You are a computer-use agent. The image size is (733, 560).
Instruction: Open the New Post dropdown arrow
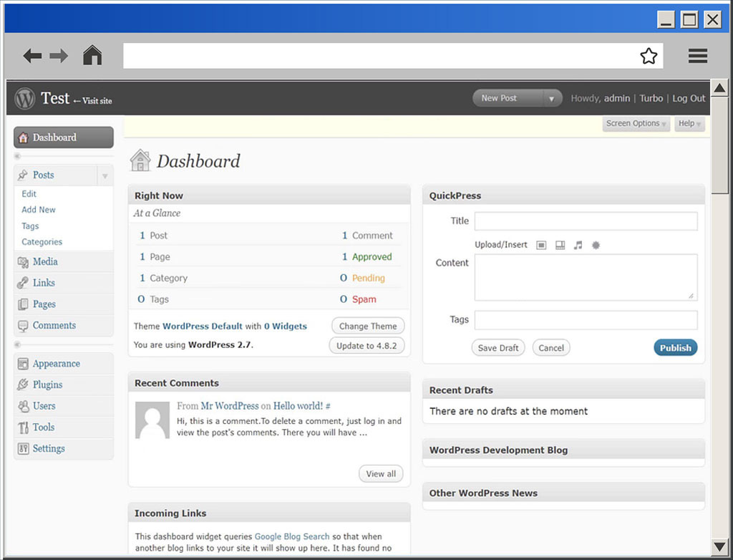point(552,99)
